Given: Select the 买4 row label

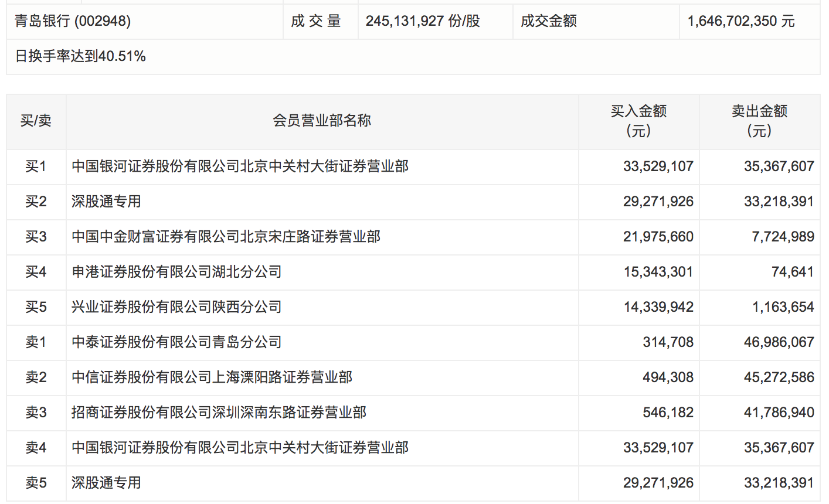Looking at the screenshot, I should [x=36, y=272].
